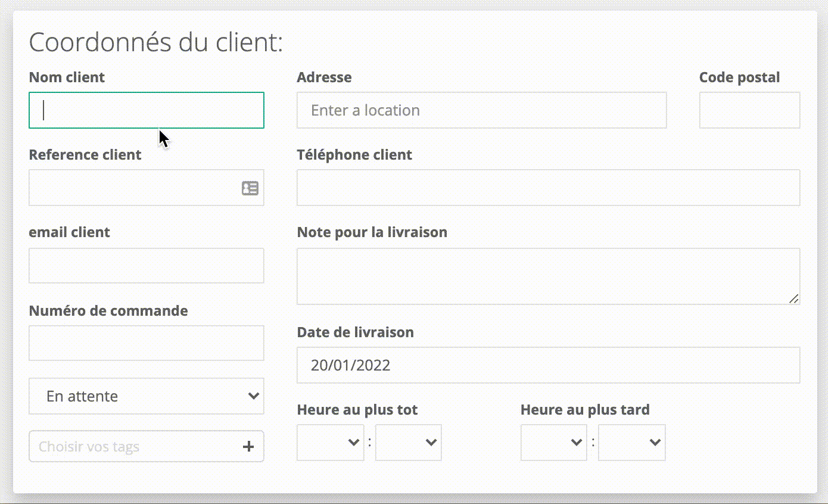Open the earliest minutes dropdown
This screenshot has width=828, height=504.
tap(409, 442)
